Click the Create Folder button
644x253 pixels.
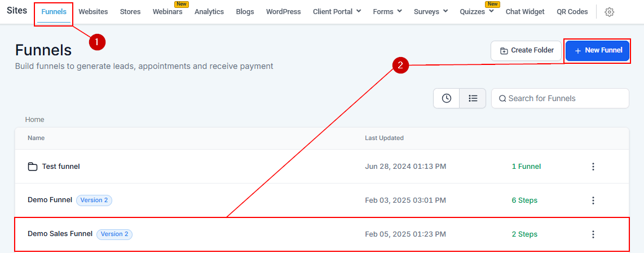pos(526,51)
